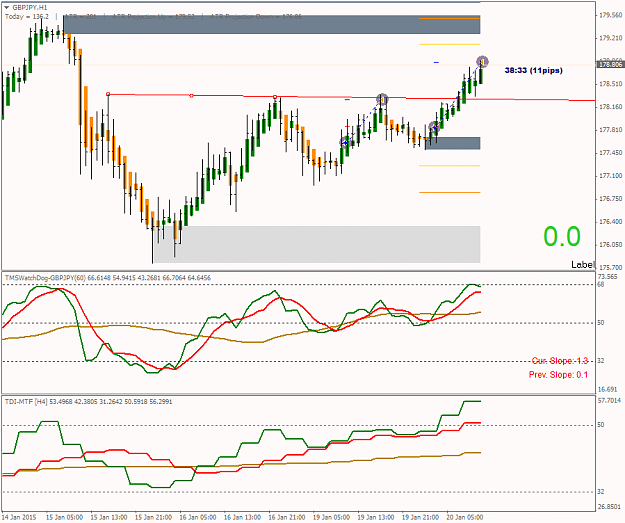Viewport: 625px width, 523px height.
Task: Click the '14 Jan 2015' date label
Action: [x=19, y=517]
